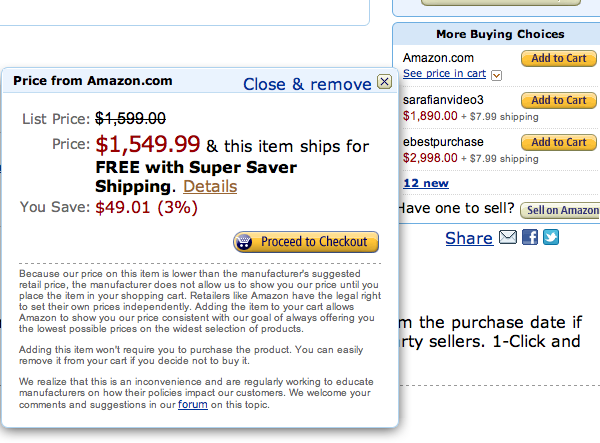Click the See price in cart link
Screen dimensions: 600x443
pos(444,74)
